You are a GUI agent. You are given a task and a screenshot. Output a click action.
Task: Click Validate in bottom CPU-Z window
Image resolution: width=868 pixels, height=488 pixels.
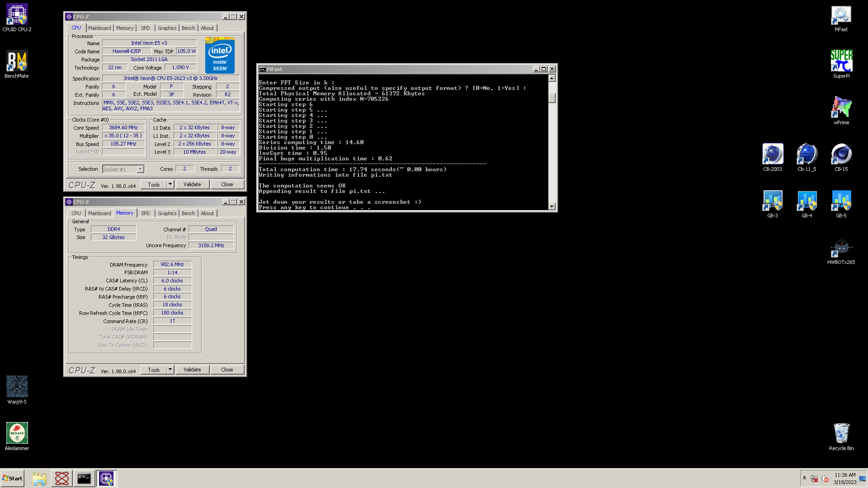[x=192, y=370]
